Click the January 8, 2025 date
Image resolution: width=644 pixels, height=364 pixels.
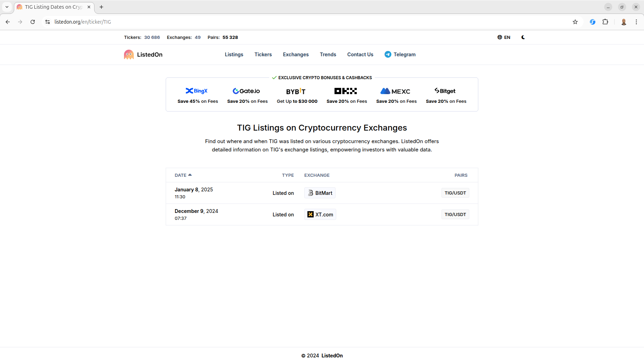pos(194,190)
